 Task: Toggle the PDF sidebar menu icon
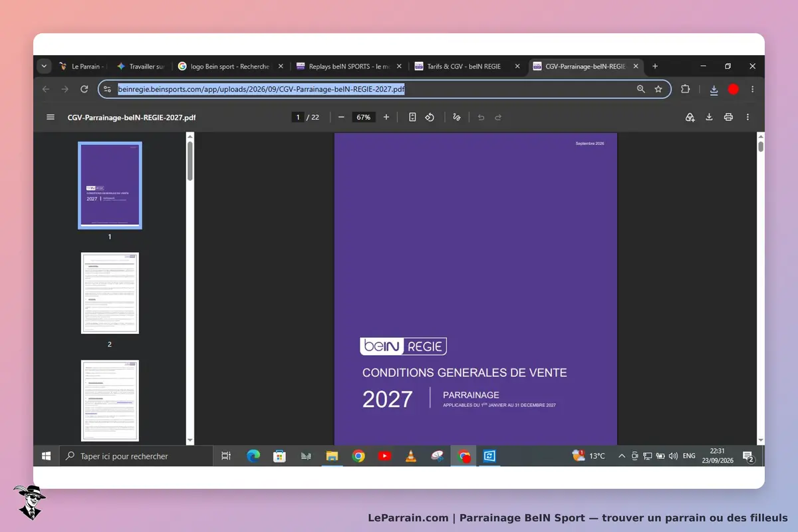(x=50, y=117)
